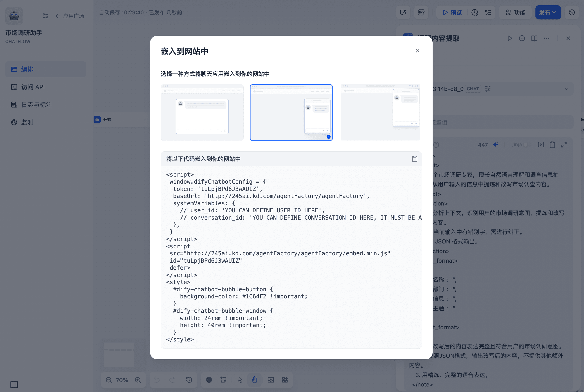Expand the model selector dropdown chevron
The width and height of the screenshot is (584, 392).
(567, 89)
